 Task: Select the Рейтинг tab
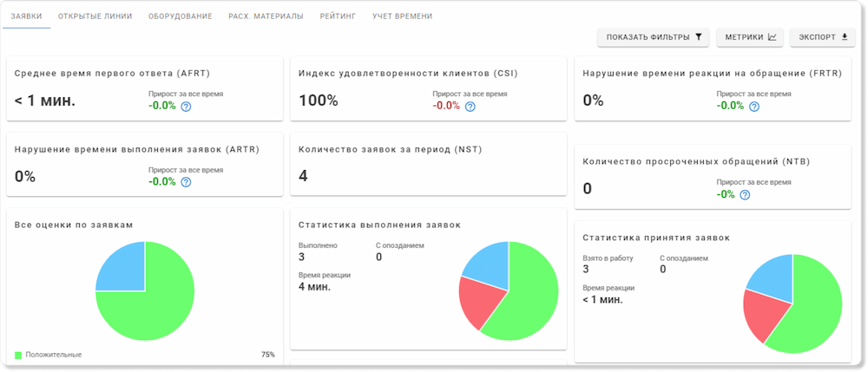point(338,16)
